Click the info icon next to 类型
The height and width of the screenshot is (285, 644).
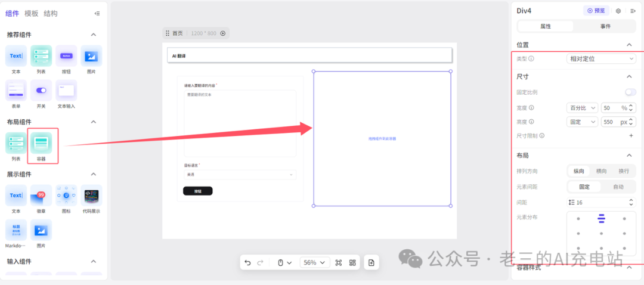tap(531, 59)
